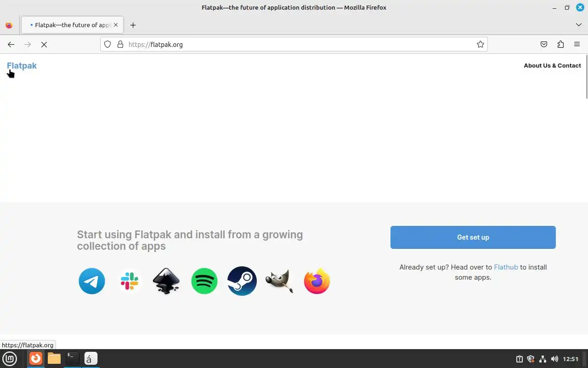Image resolution: width=588 pixels, height=368 pixels.
Task: Click the forward navigation arrow
Action: (x=28, y=44)
